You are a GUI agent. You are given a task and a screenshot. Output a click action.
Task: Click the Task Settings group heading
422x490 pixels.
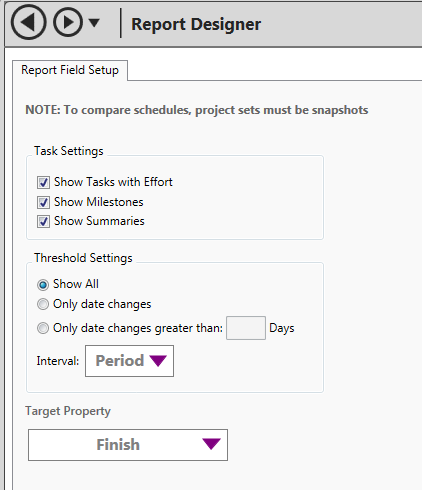tap(69, 151)
